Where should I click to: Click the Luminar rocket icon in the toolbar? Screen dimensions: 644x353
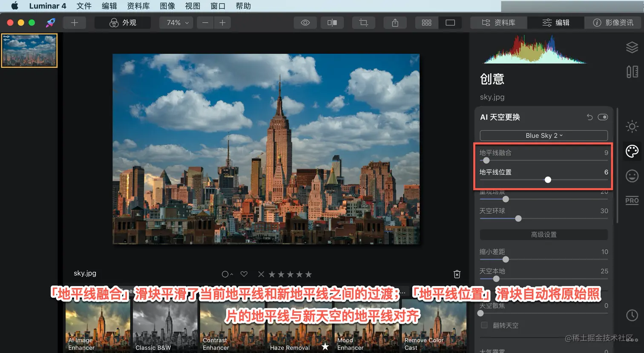click(x=51, y=23)
